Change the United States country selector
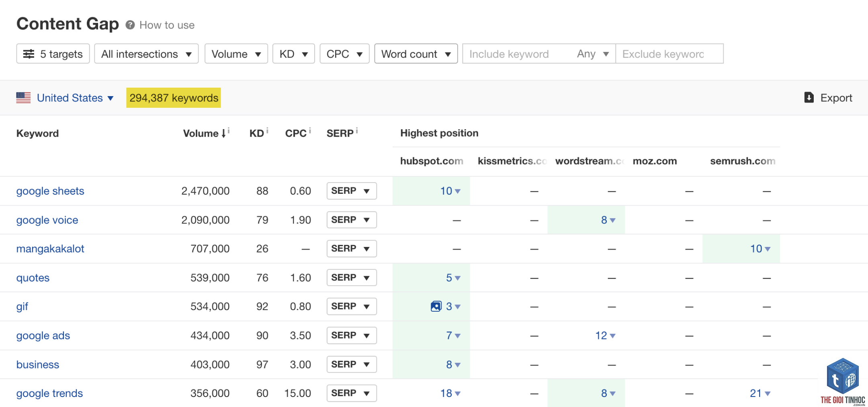 [x=75, y=98]
